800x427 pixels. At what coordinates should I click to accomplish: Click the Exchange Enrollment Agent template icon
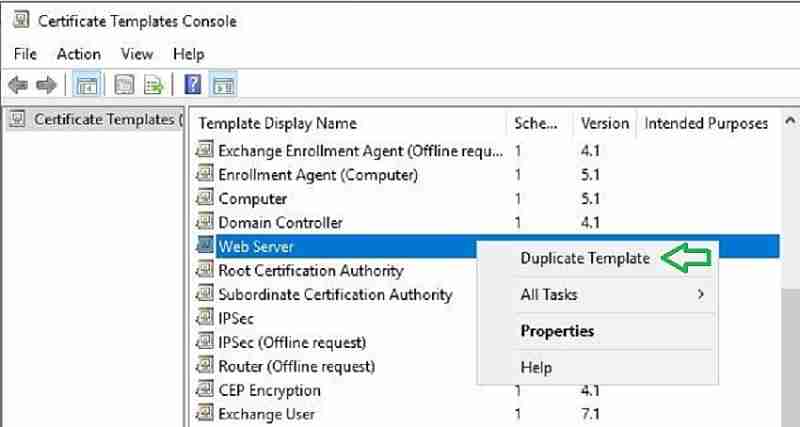(205, 150)
